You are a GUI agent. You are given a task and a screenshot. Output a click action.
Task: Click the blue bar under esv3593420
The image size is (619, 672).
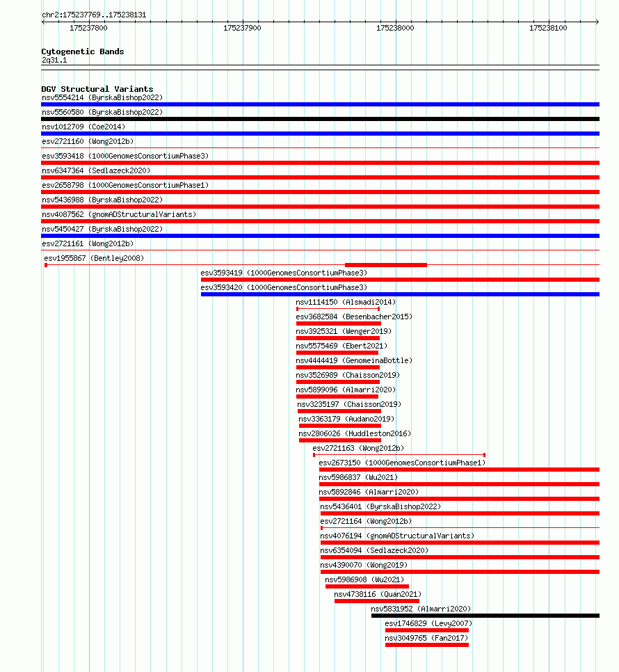coord(400,294)
